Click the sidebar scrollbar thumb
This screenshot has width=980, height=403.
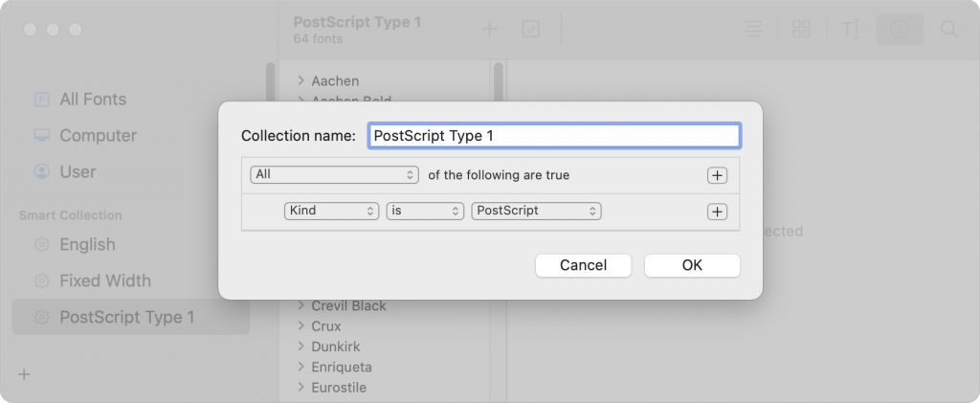click(x=270, y=84)
